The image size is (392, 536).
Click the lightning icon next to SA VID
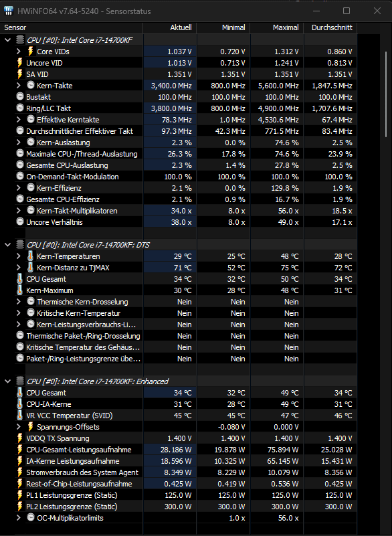click(20, 74)
